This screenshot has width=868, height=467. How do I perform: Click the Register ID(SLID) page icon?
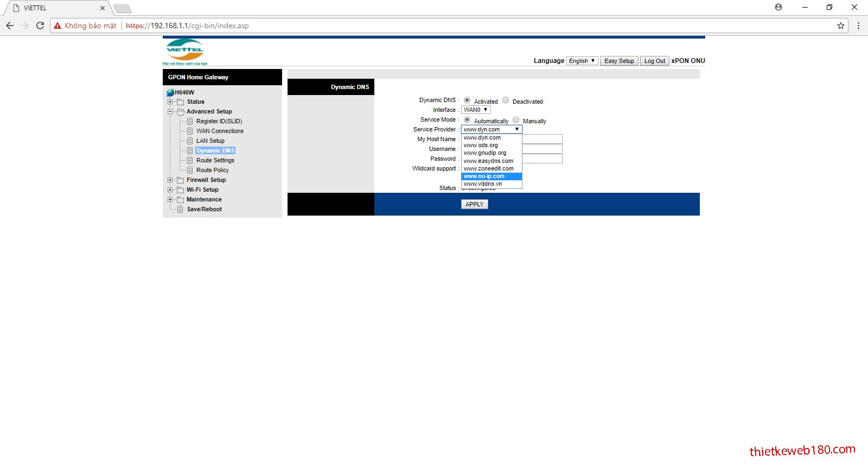(x=190, y=122)
